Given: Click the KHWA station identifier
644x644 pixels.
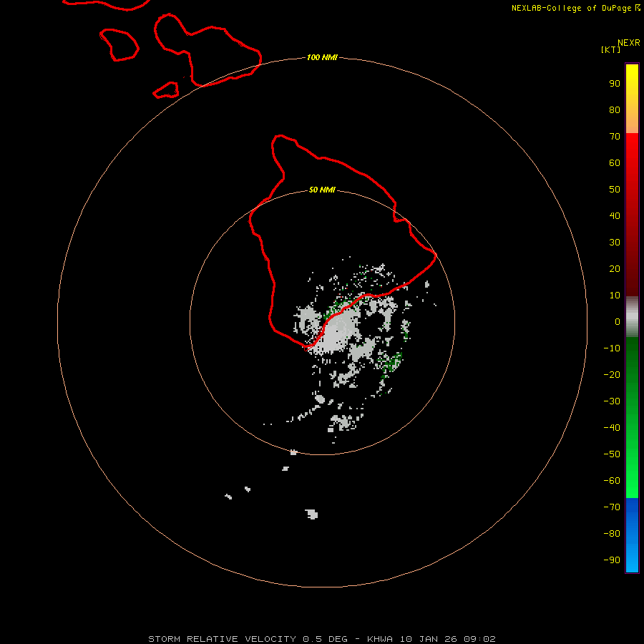Looking at the screenshot, I should pos(379,639).
